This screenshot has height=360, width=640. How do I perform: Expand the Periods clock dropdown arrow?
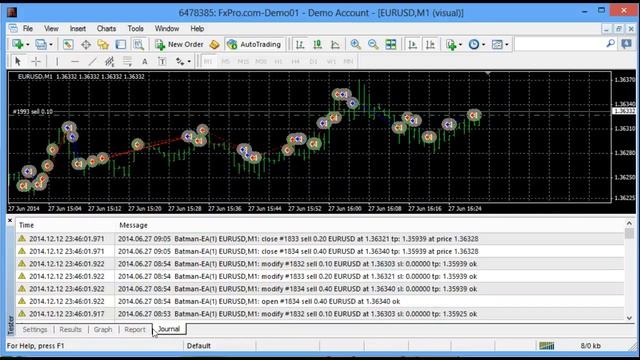484,44
